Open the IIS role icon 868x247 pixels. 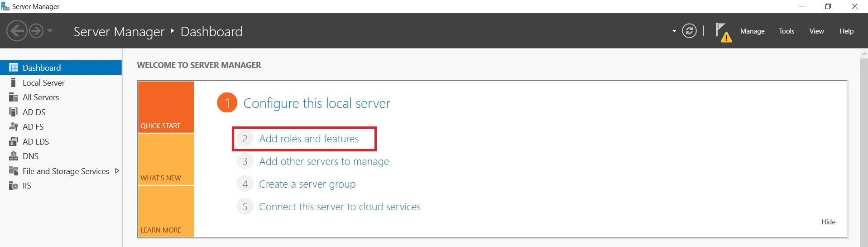coord(14,185)
